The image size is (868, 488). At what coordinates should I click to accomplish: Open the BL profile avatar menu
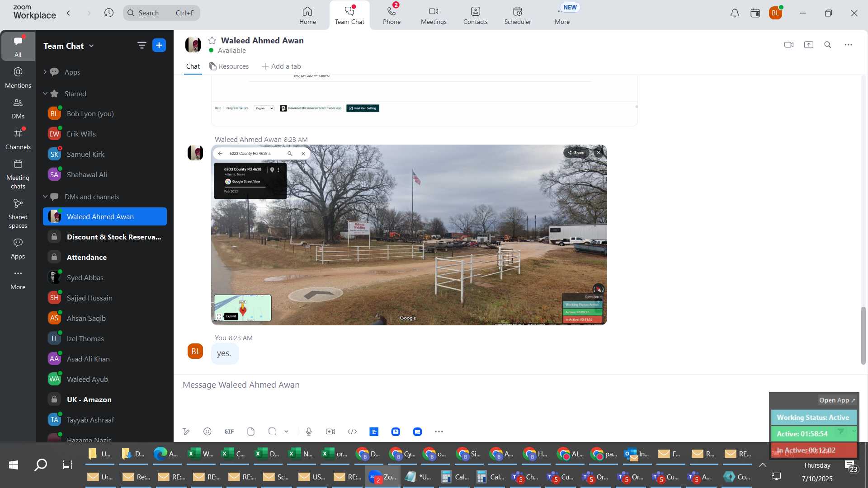pyautogui.click(x=776, y=13)
